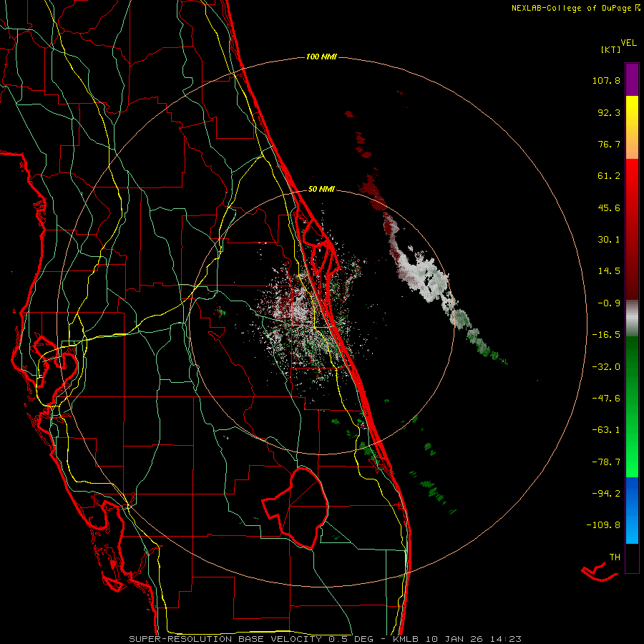Select the 92.3 value on velocity scale
This screenshot has width=644, height=644.
click(609, 112)
